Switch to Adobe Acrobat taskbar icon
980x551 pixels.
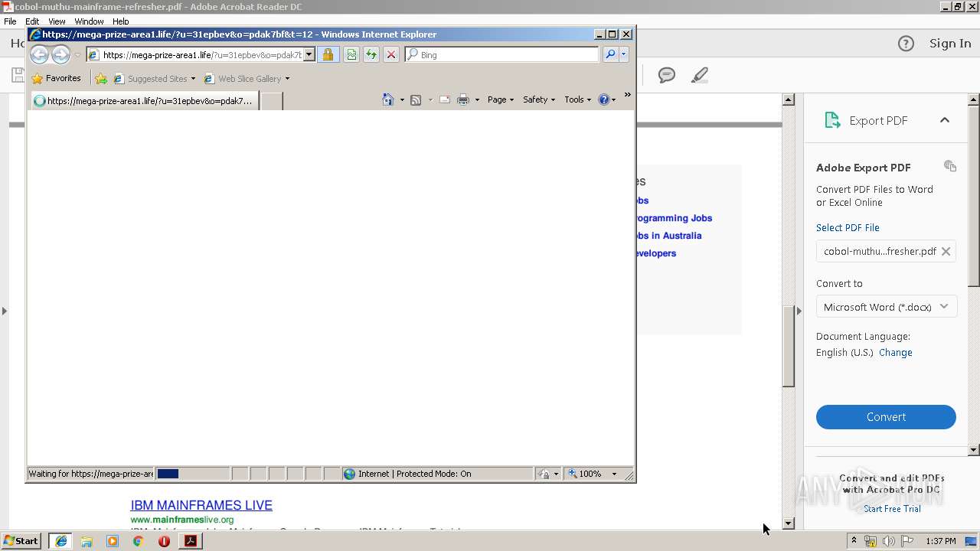point(190,541)
